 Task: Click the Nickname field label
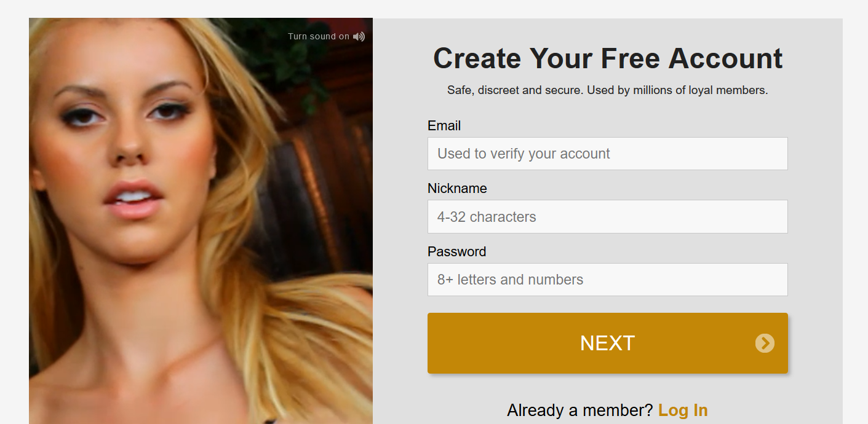pos(457,188)
